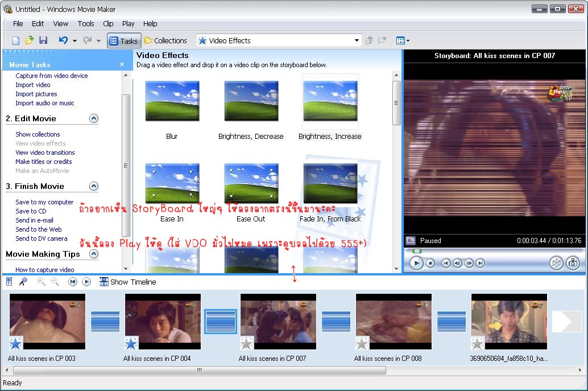Open a project with the folder icon

(29, 40)
